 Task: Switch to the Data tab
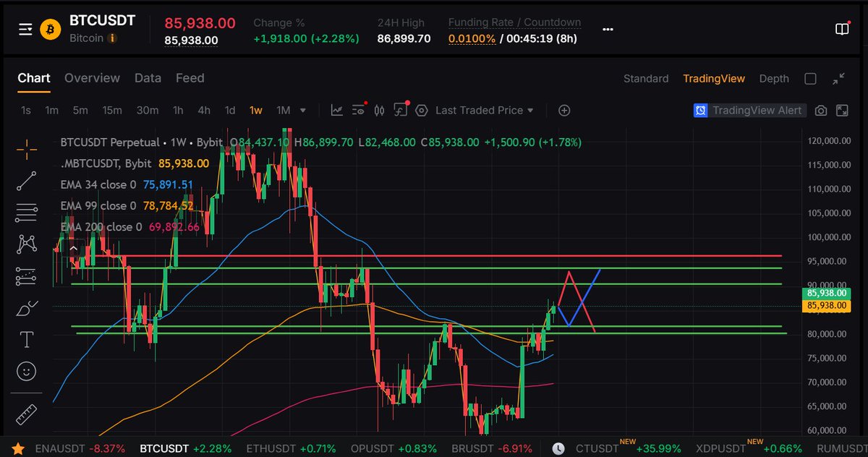[x=148, y=78]
